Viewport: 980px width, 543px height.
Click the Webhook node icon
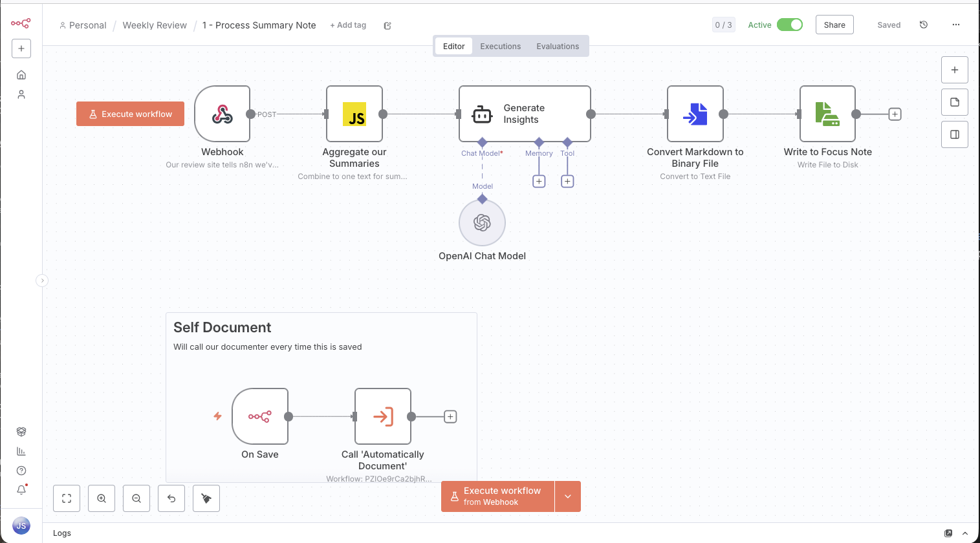pyautogui.click(x=222, y=114)
